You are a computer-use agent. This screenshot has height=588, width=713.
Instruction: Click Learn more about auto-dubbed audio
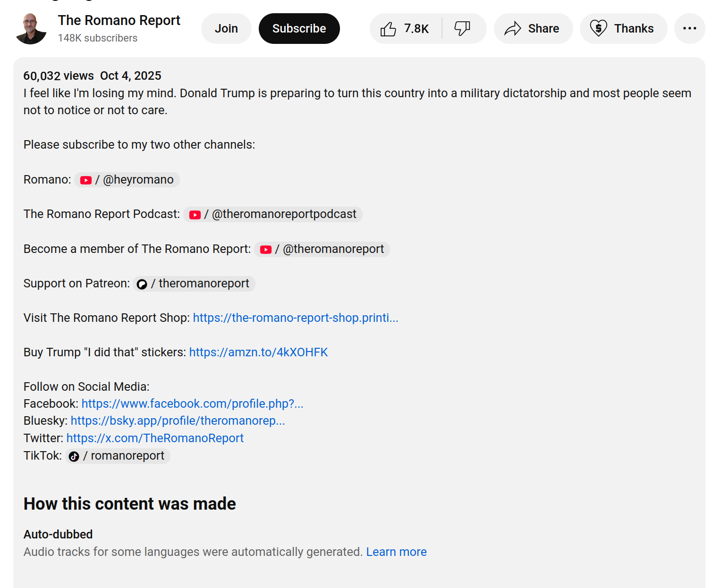[396, 552]
